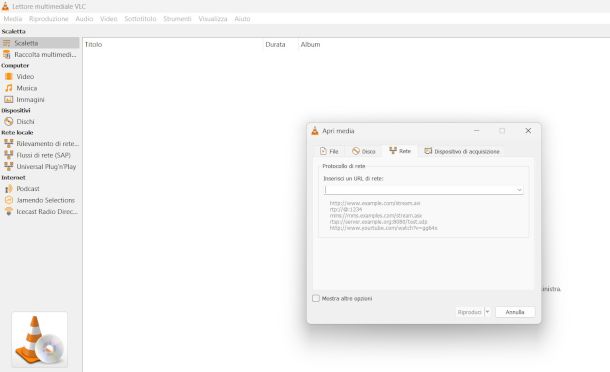The image size is (610, 372).
Task: Select the Scaletta label in the sidebar
Action: coord(26,43)
